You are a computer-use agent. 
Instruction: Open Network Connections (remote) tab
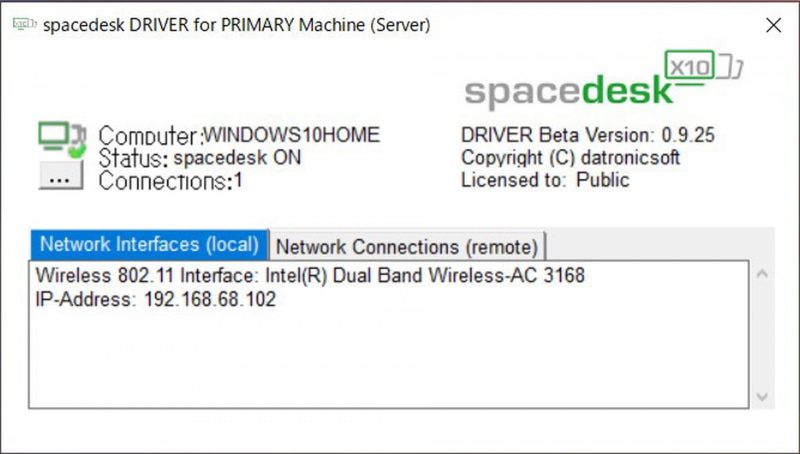pos(407,246)
